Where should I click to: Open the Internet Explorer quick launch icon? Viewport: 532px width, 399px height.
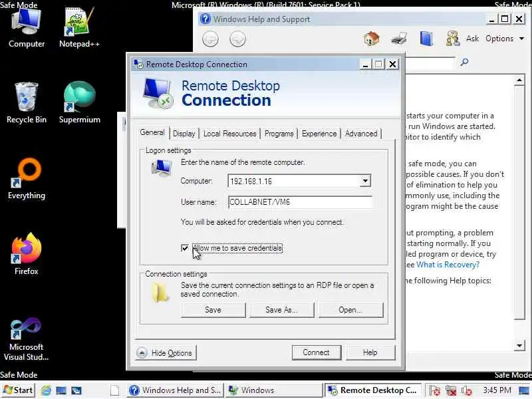[46, 390]
